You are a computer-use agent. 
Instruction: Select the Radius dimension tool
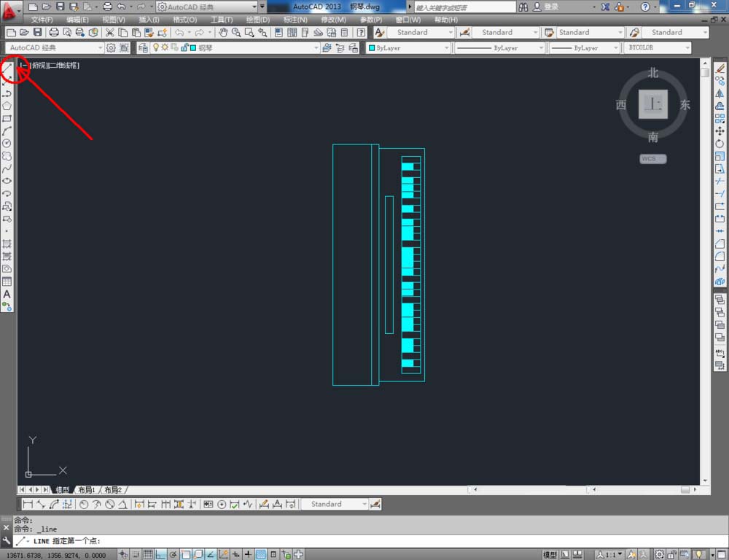[x=84, y=504]
